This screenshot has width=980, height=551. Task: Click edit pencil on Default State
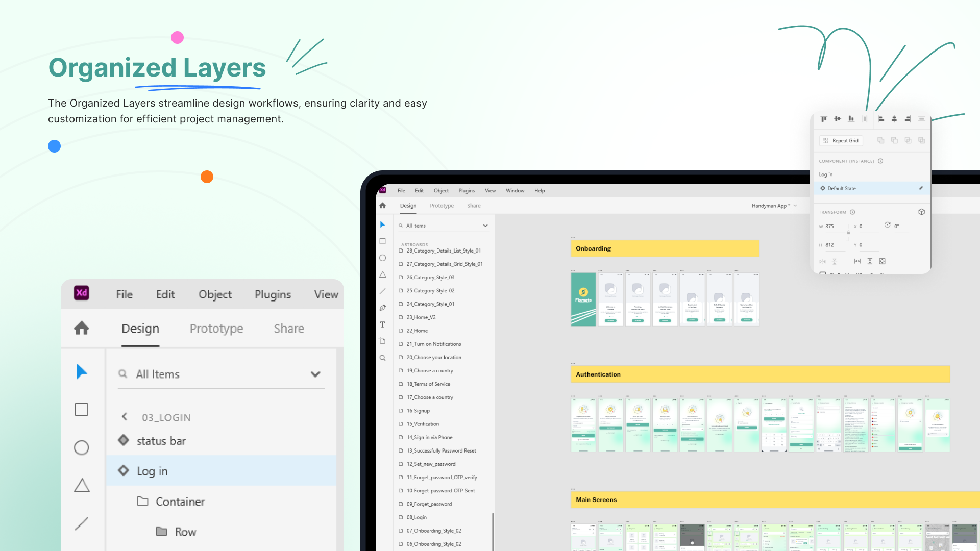click(x=921, y=188)
